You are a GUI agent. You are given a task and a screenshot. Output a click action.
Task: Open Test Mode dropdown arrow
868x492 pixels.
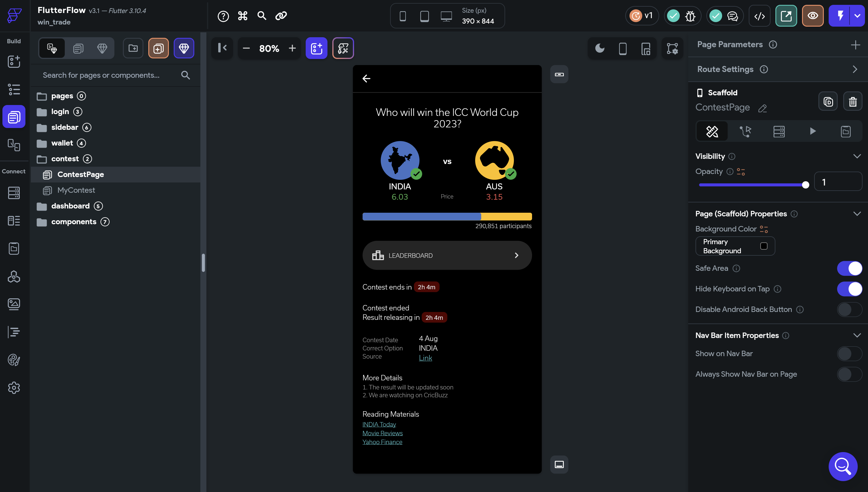[x=857, y=16]
